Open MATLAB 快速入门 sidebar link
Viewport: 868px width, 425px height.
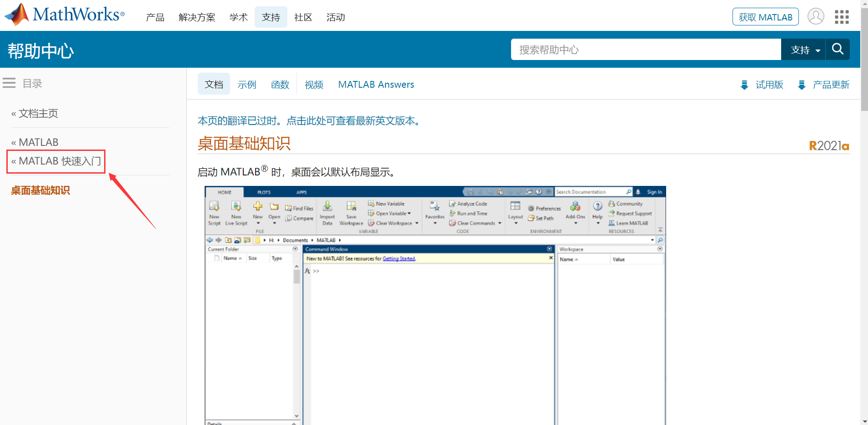(56, 161)
